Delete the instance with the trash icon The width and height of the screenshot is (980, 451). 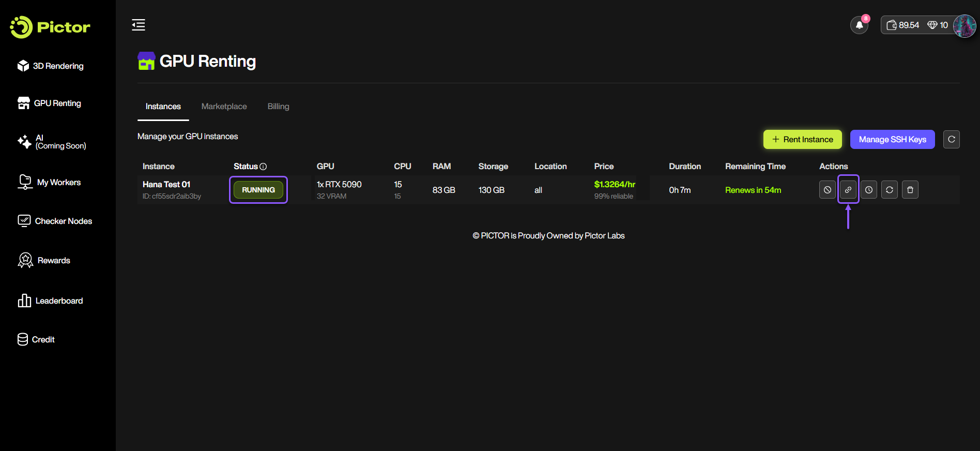(x=910, y=190)
